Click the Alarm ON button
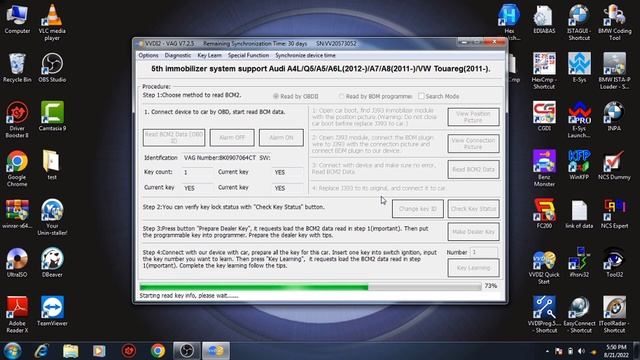 281,138
